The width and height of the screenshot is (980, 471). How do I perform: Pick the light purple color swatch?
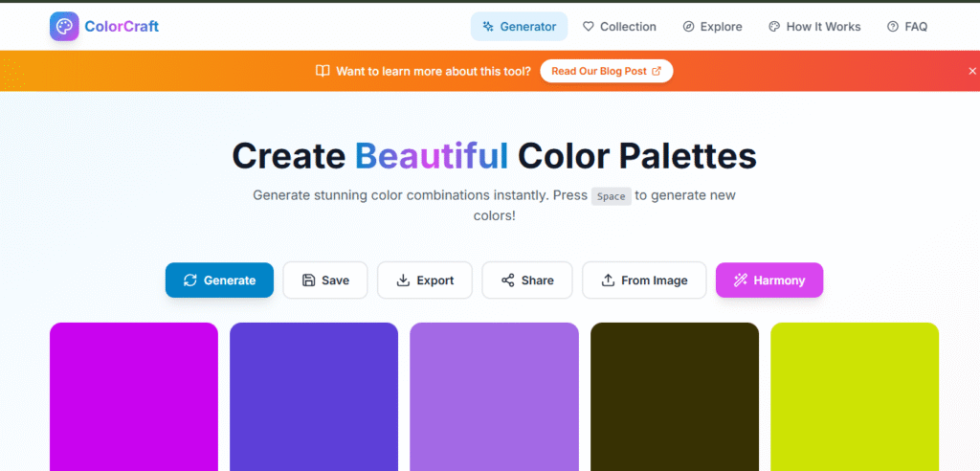point(494,396)
